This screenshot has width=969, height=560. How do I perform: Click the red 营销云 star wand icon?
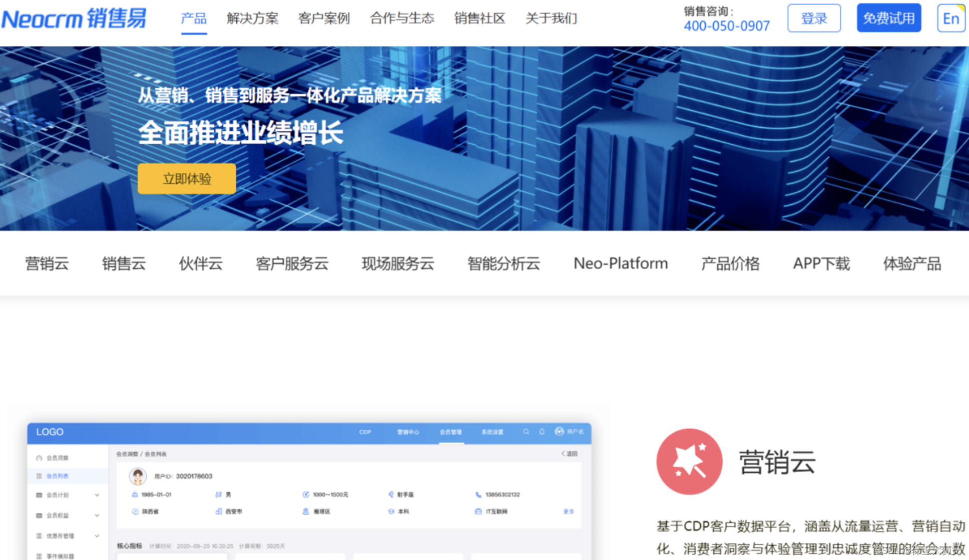point(689,462)
